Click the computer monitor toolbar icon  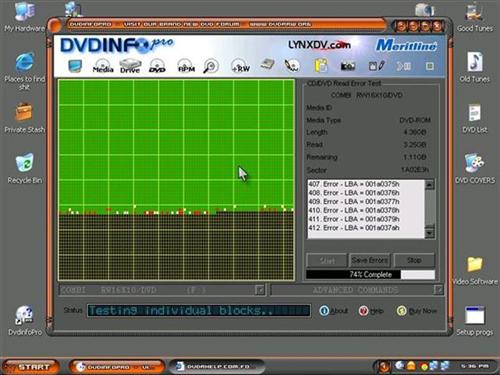75,66
